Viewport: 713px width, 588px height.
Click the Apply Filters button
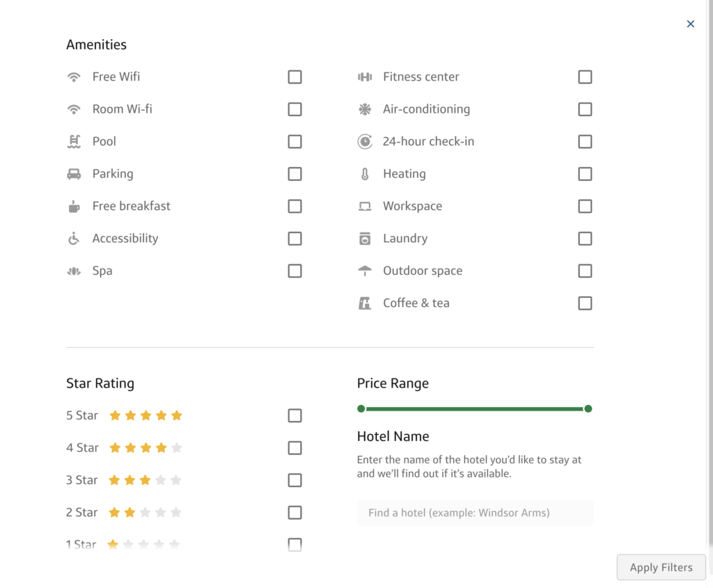coord(661,567)
